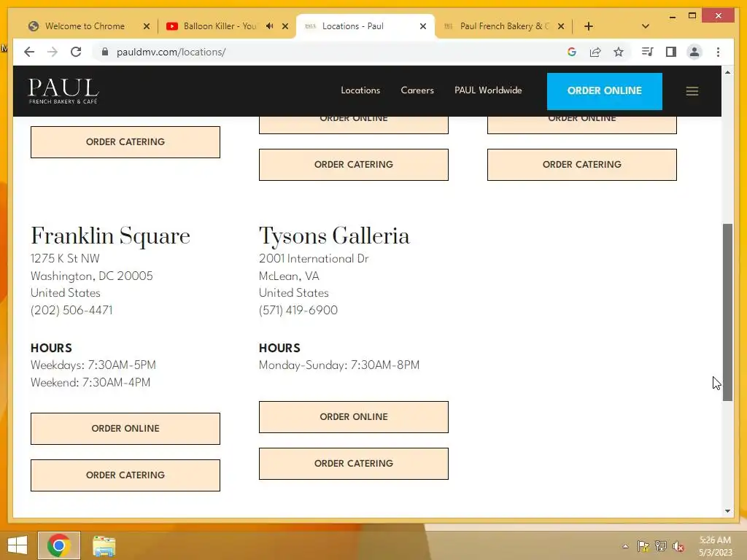Switch to the Welcome to Chrome tab
747x560 pixels.
tap(85, 26)
